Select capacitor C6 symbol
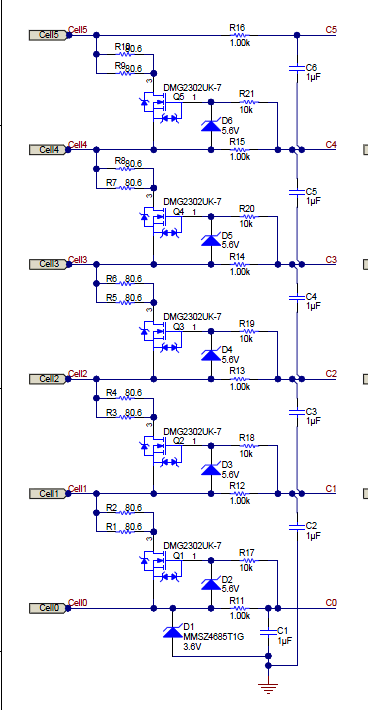This screenshot has width=368, height=710. tap(297, 68)
